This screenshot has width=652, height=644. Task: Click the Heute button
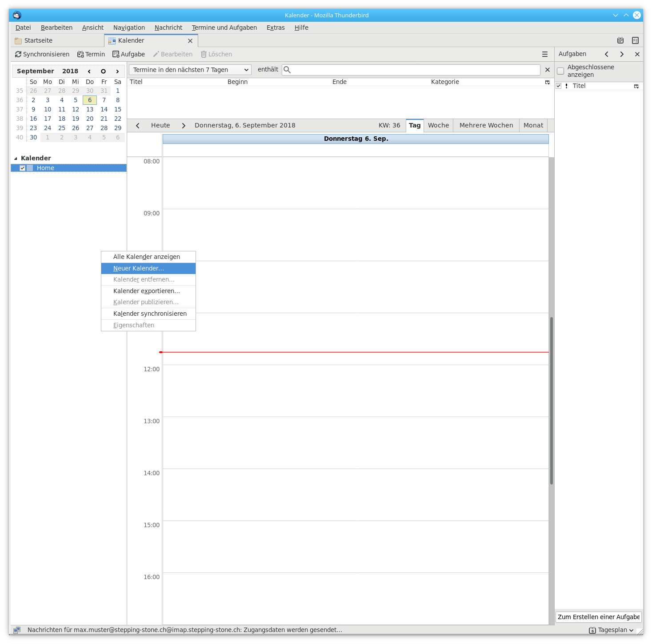pyautogui.click(x=160, y=125)
